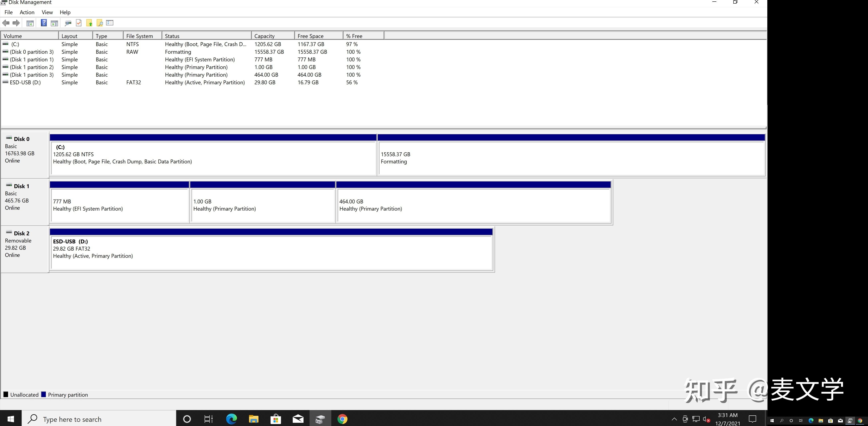This screenshot has height=426, width=868.
Task: Select ESD-USB (D:) row in volume list
Action: [x=25, y=82]
